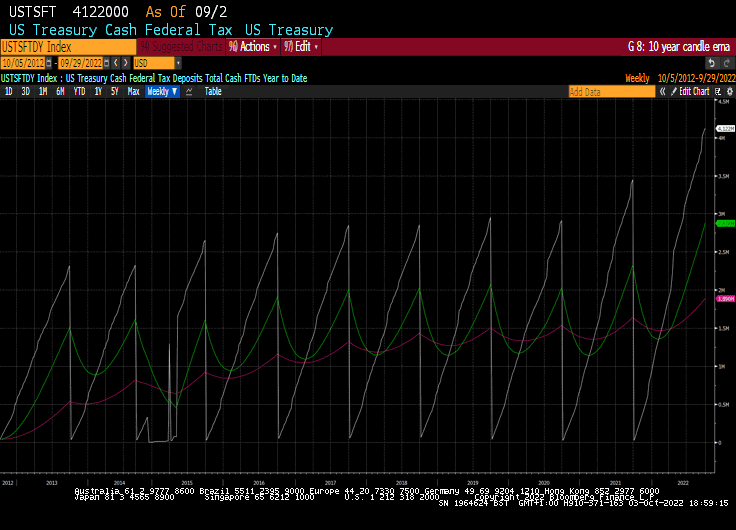Image resolution: width=736 pixels, height=530 pixels.
Task: Expand the USD currency dropdown
Action: click(178, 62)
